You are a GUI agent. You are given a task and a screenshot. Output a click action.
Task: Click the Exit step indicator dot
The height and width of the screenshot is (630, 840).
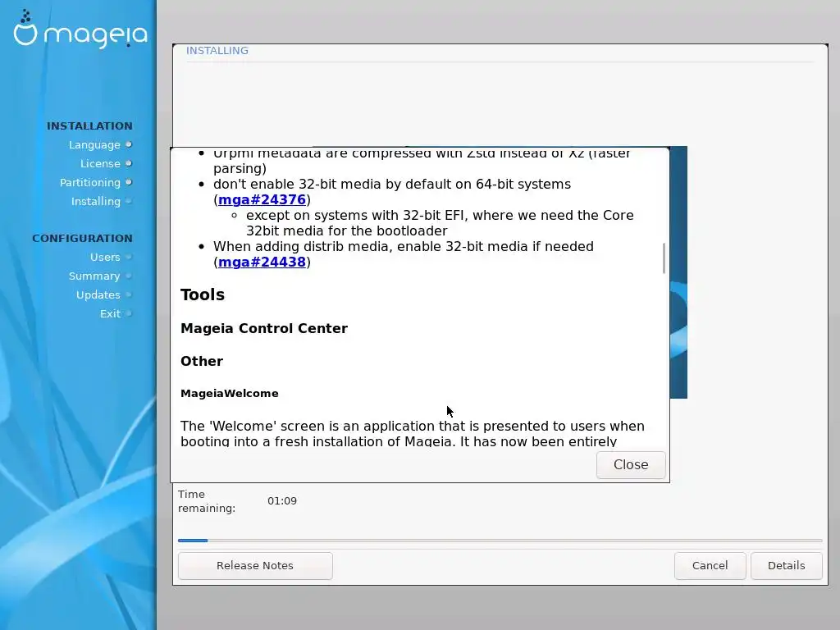tap(129, 313)
